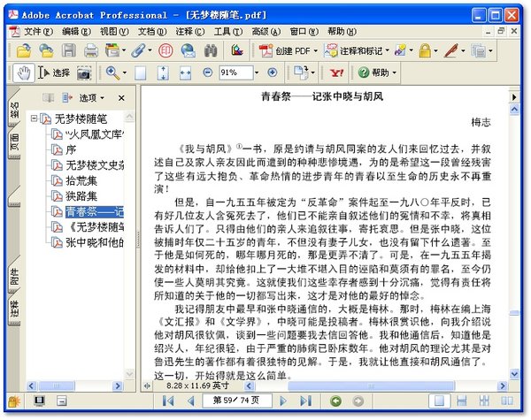Close the bookmarks panel with X
This screenshot has width=531, height=420.
[x=121, y=98]
